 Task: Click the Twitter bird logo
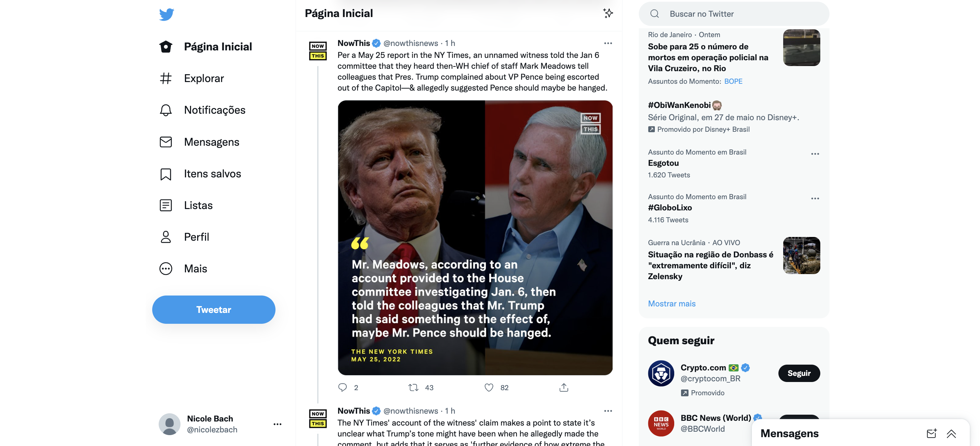click(167, 14)
